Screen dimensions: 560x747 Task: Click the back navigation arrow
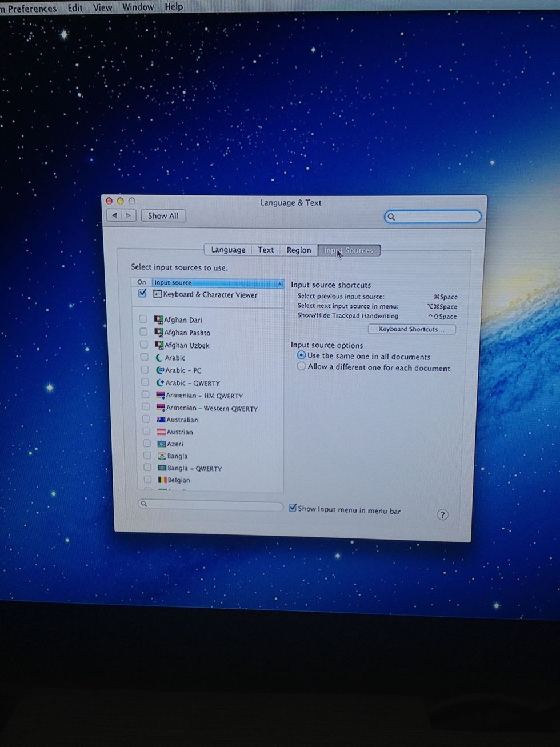point(115,215)
